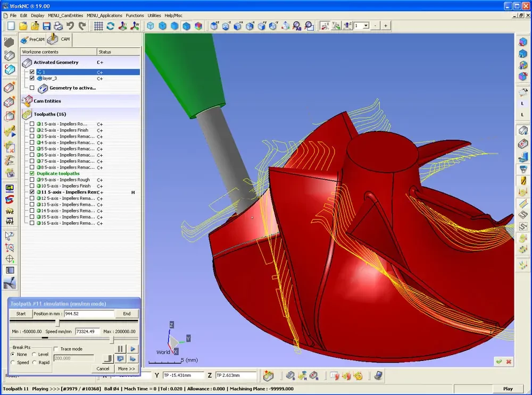The height and width of the screenshot is (395, 532).
Task: Select the '10 5-axis - Impellers Finish' toolpath
Action: (65, 186)
